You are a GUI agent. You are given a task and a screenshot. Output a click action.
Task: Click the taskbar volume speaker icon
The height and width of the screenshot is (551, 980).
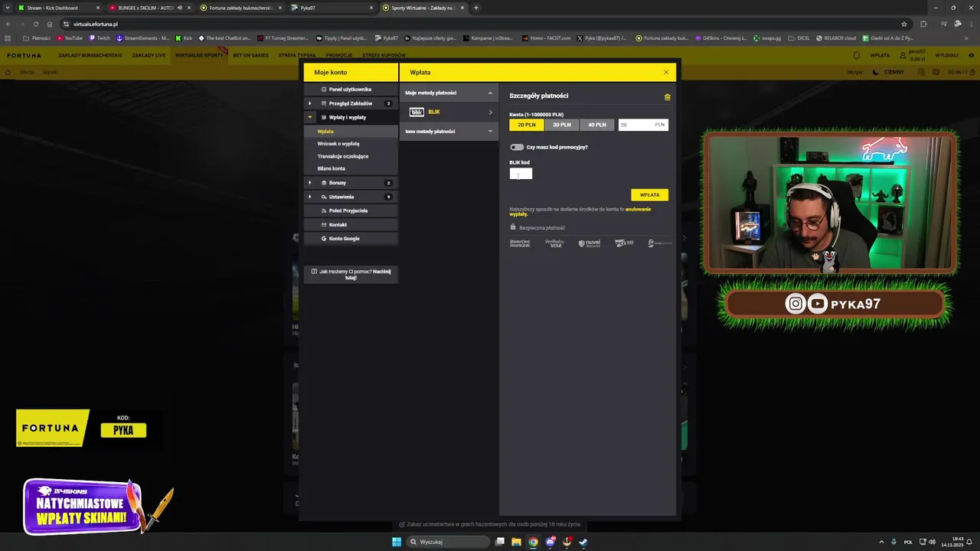(x=933, y=542)
